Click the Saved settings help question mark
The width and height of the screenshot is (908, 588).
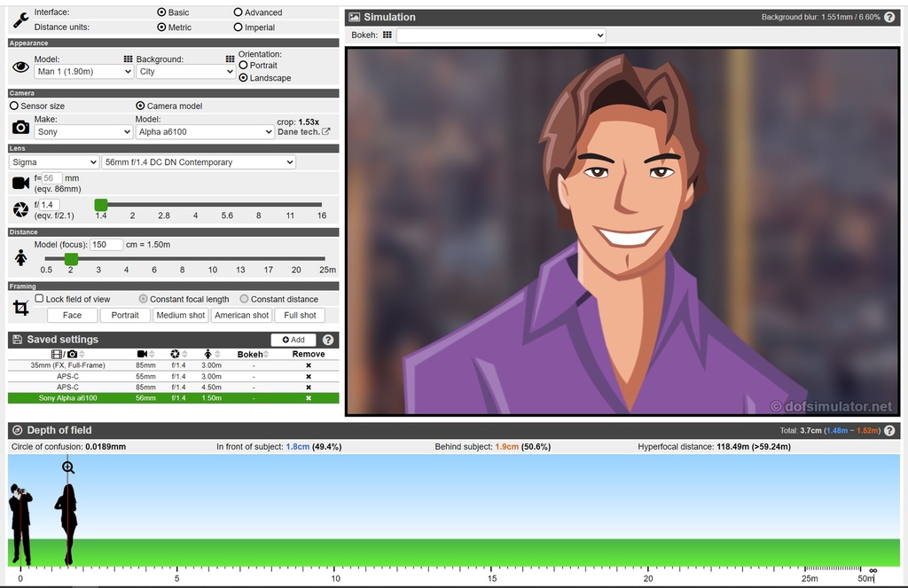(328, 340)
